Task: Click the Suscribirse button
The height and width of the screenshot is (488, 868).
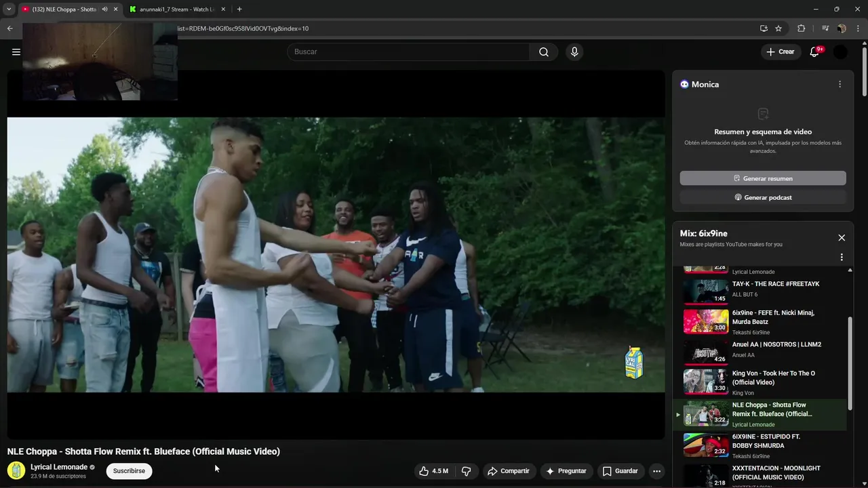Action: pyautogui.click(x=129, y=471)
